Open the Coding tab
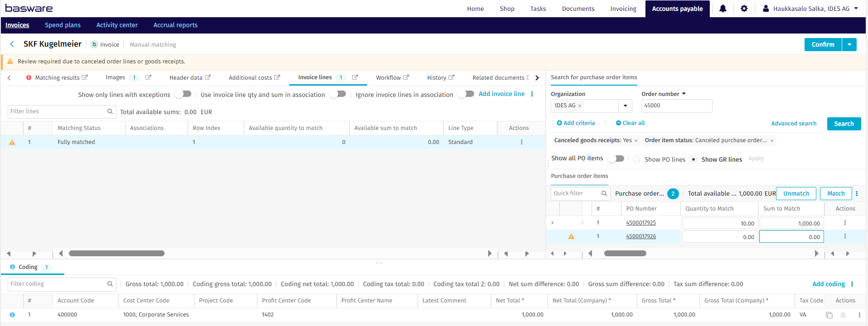The width and height of the screenshot is (868, 326). pos(28,267)
